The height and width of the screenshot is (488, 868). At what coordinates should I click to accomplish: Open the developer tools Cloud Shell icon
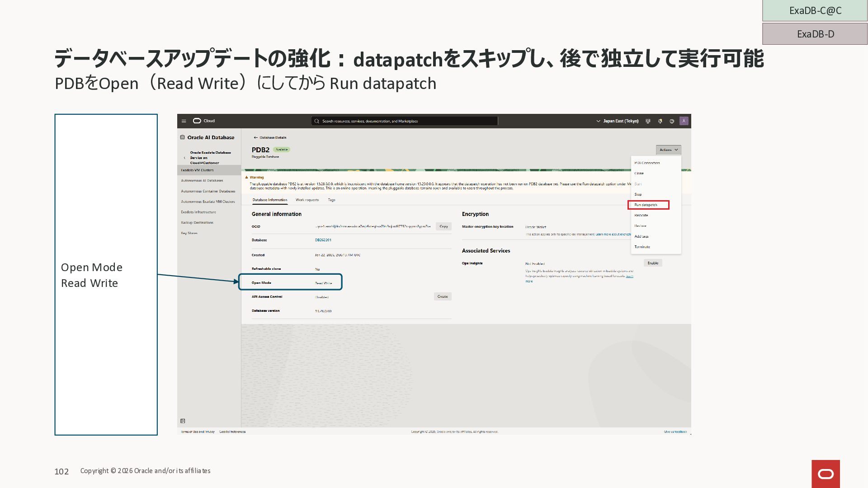648,121
